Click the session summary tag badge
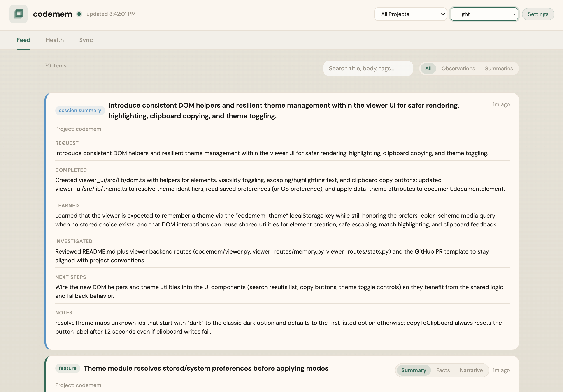 coord(80,111)
